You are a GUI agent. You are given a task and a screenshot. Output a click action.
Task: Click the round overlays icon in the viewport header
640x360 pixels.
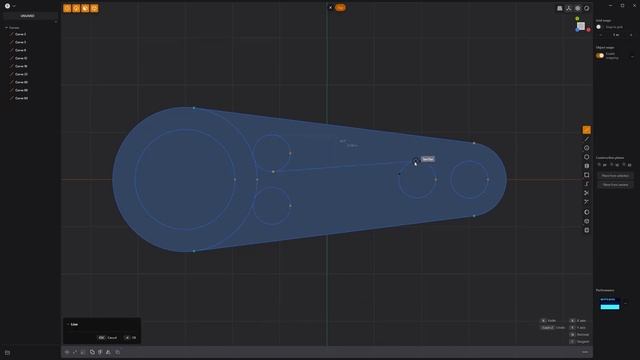[578, 8]
